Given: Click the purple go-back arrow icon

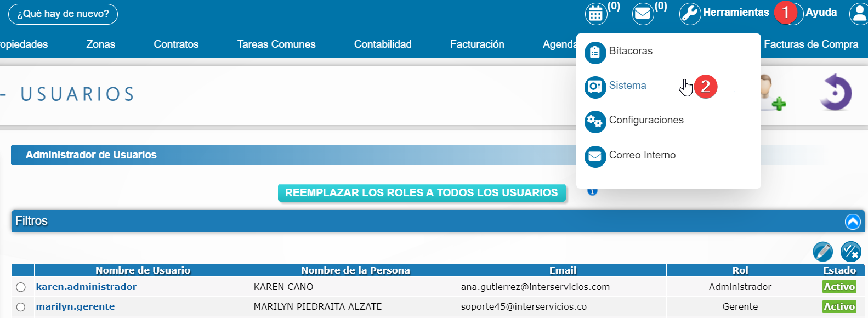Looking at the screenshot, I should tap(835, 92).
